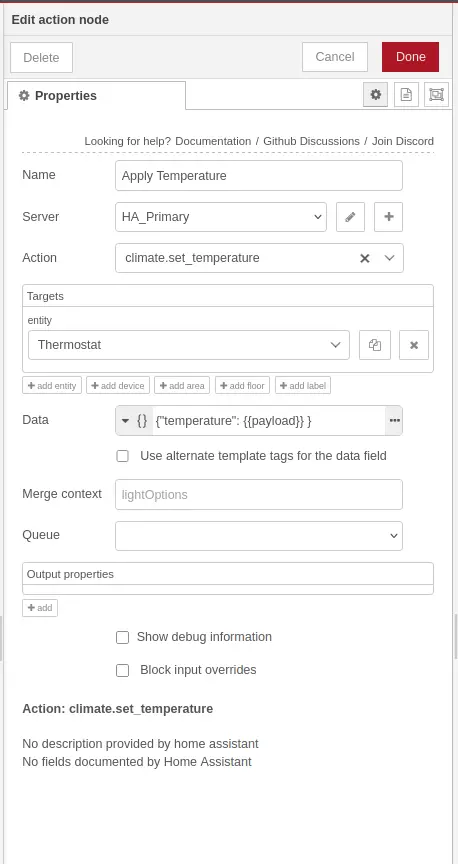Focus Name field Apply Temperature
This screenshot has height=864, width=458.
259,176
